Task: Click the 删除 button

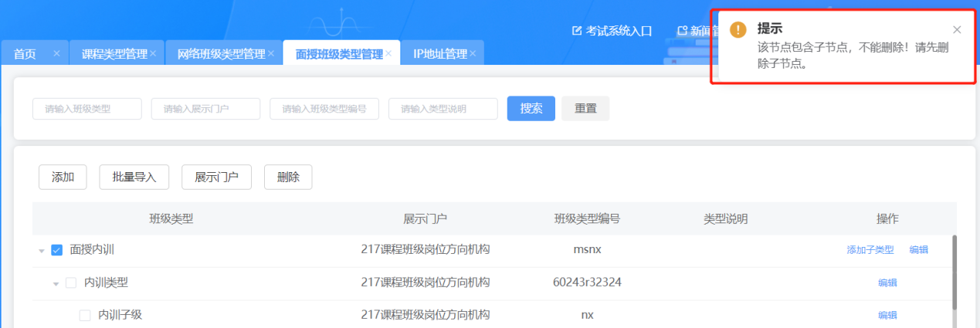Action: (288, 177)
